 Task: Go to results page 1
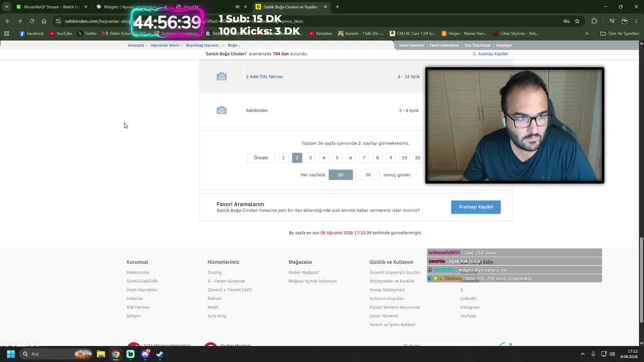coord(283,158)
